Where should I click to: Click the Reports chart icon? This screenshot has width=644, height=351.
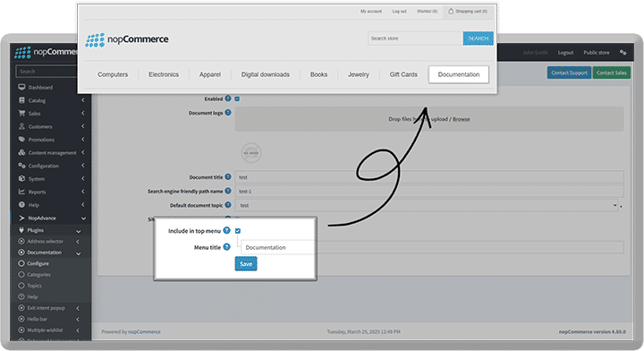(21, 192)
